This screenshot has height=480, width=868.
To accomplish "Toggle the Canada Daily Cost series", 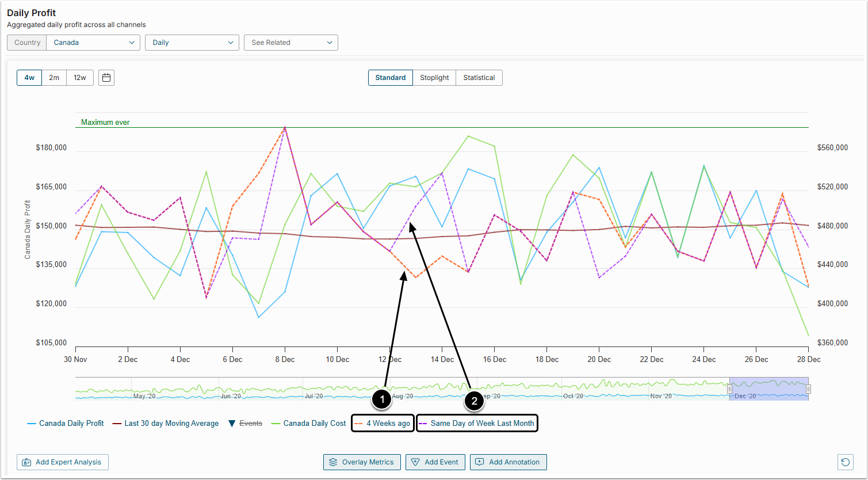I will (314, 424).
